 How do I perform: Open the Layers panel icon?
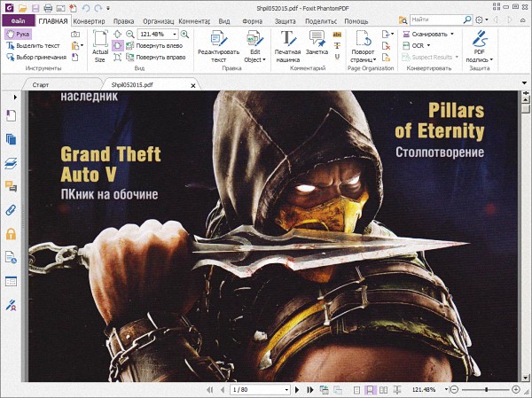tap(11, 163)
